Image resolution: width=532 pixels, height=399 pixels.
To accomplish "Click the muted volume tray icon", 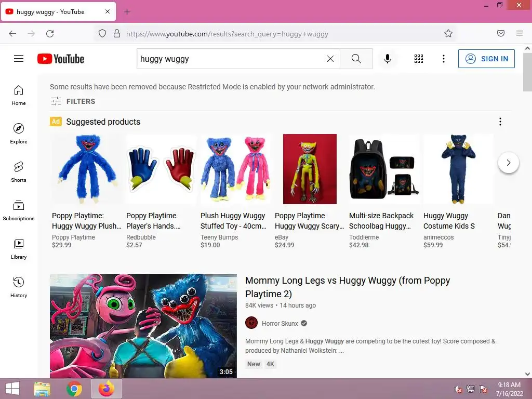I will click(458, 389).
